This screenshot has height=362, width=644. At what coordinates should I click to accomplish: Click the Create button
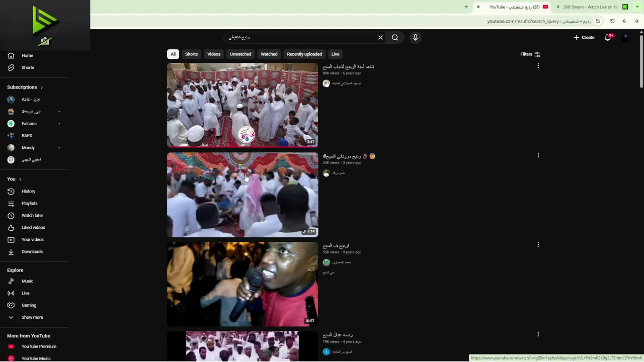pyautogui.click(x=584, y=37)
